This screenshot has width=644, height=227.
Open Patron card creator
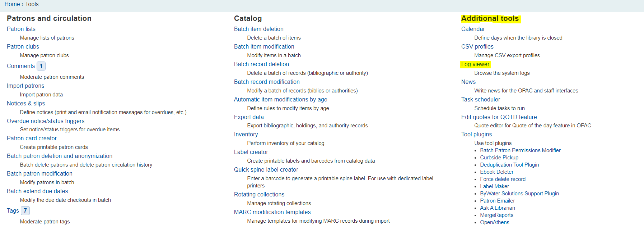point(32,138)
